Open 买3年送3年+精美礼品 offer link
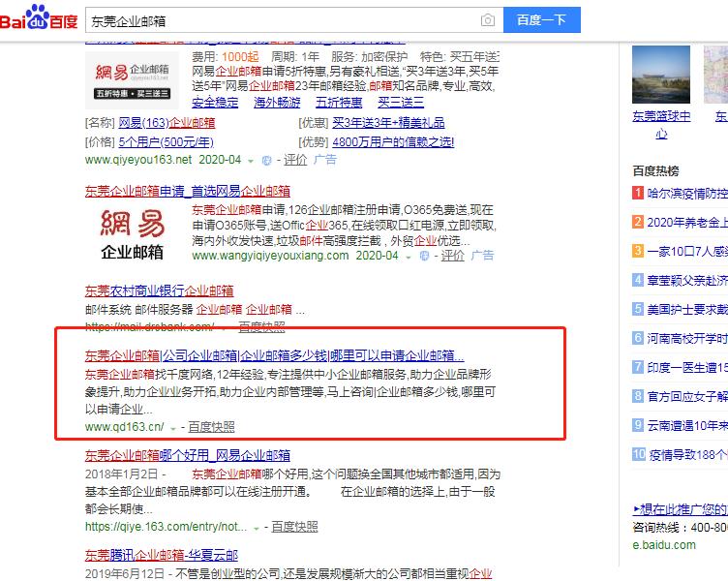 pos(388,123)
